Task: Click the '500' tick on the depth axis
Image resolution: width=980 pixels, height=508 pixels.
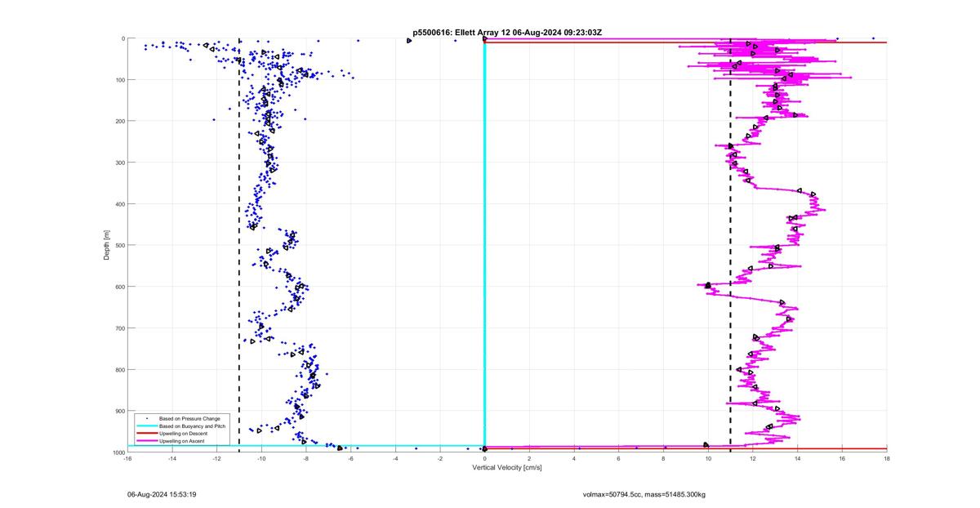Action: coord(118,245)
